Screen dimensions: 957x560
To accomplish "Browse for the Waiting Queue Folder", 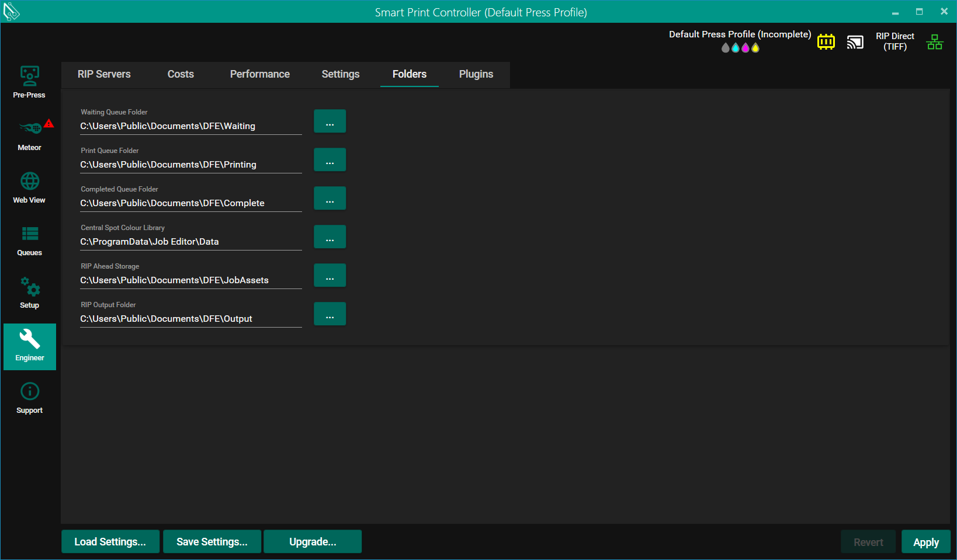I will (330, 121).
